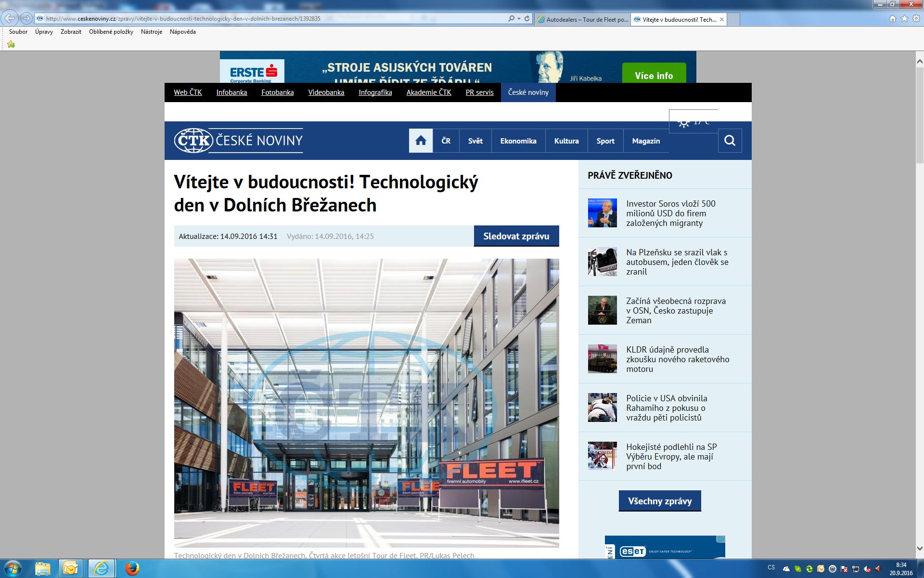
Task: Click the vertical scrollbar thumb
Action: pyautogui.click(x=920, y=115)
